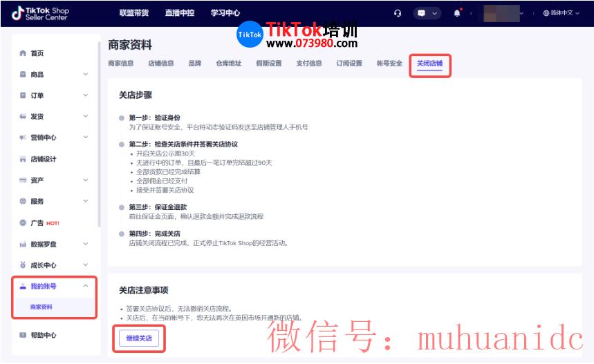The height and width of the screenshot is (364, 594).
Task: Click the 关店注意事项 section heading
Action: click(x=144, y=290)
